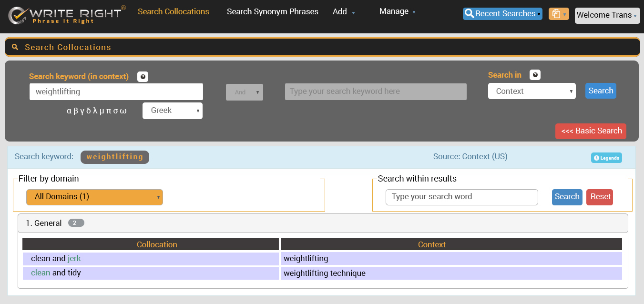Click the blue Search button in top panel

tap(600, 91)
